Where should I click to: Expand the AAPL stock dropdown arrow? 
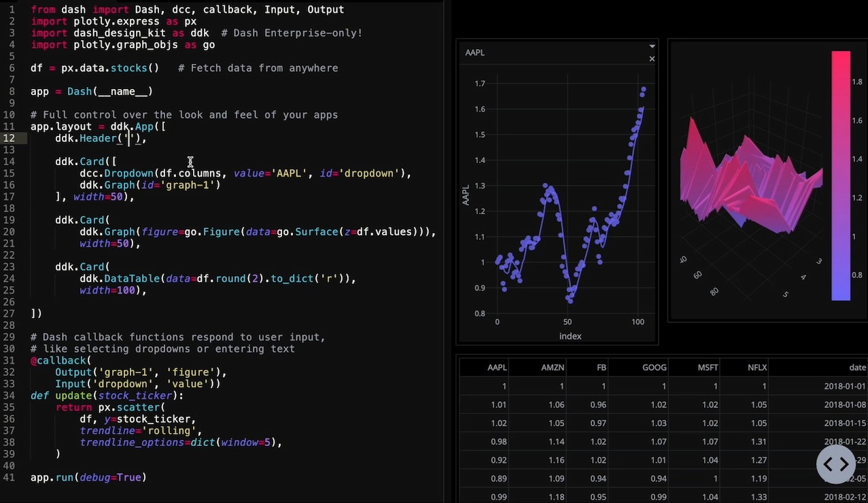[652, 46]
